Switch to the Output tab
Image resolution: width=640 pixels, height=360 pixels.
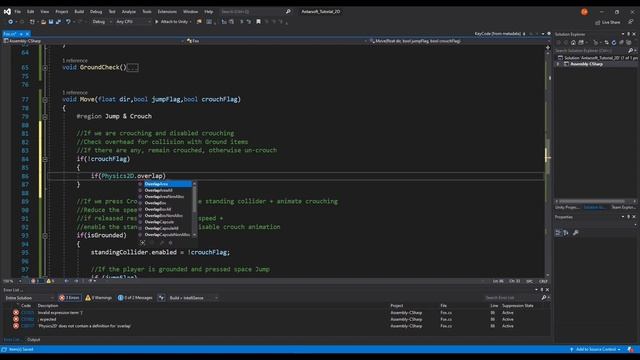click(33, 340)
